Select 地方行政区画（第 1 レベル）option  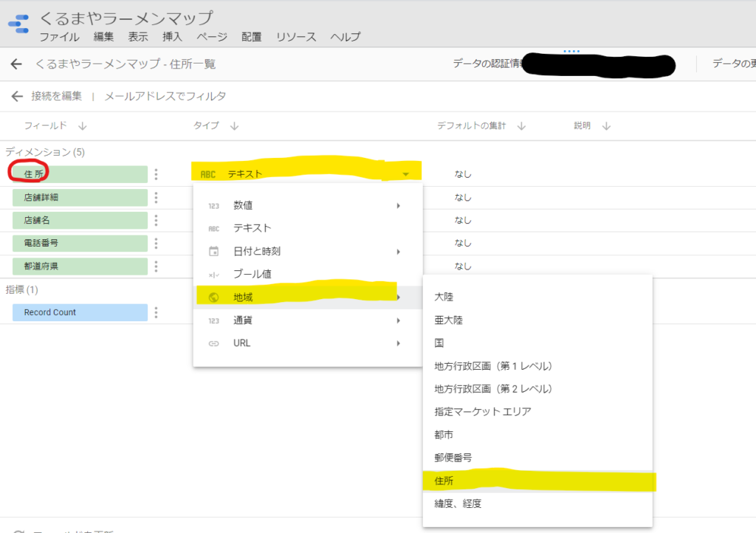pyautogui.click(x=537, y=366)
